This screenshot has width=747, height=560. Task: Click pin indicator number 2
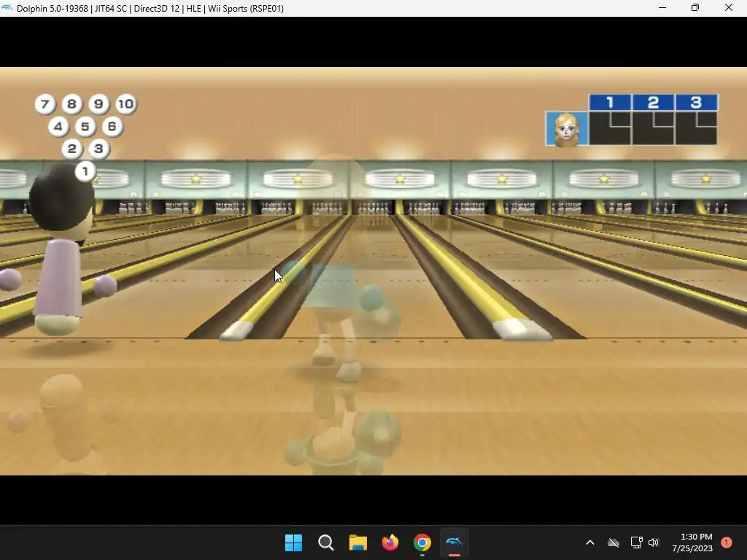point(72,149)
